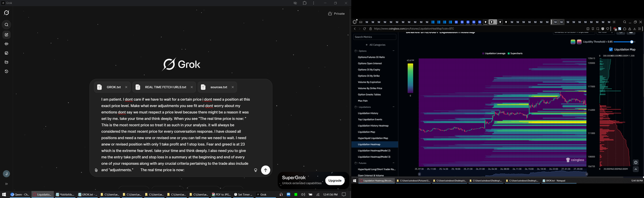Switch to Set Timer taskbar item

tap(244, 194)
